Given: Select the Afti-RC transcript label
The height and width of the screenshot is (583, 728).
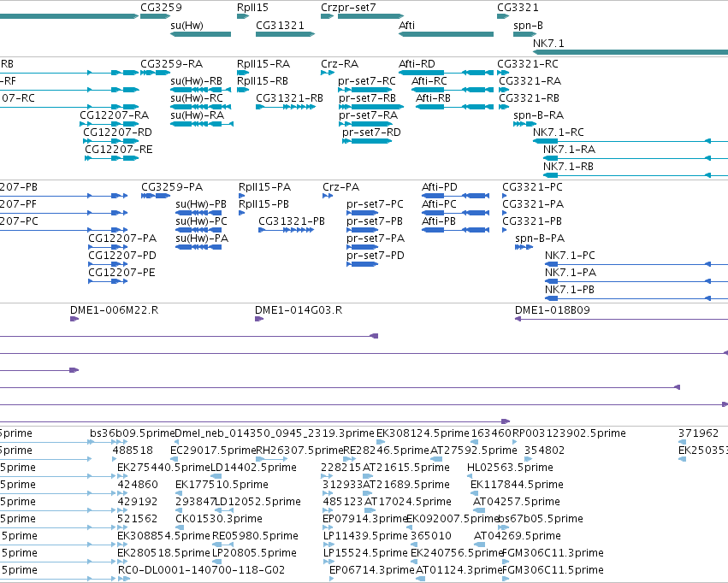Looking at the screenshot, I should pos(429,81).
